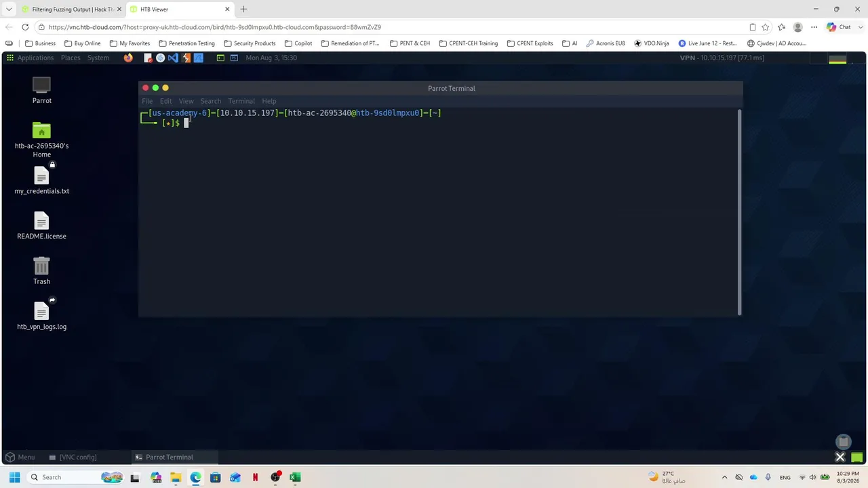Open the Applications menu in Parrot panel
This screenshot has width=868, height=488.
[x=30, y=58]
